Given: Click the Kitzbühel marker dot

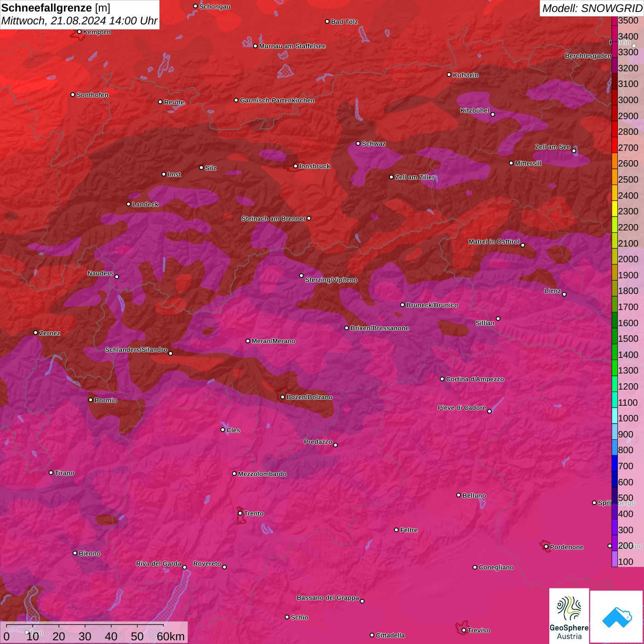Looking at the screenshot, I should point(493,115).
